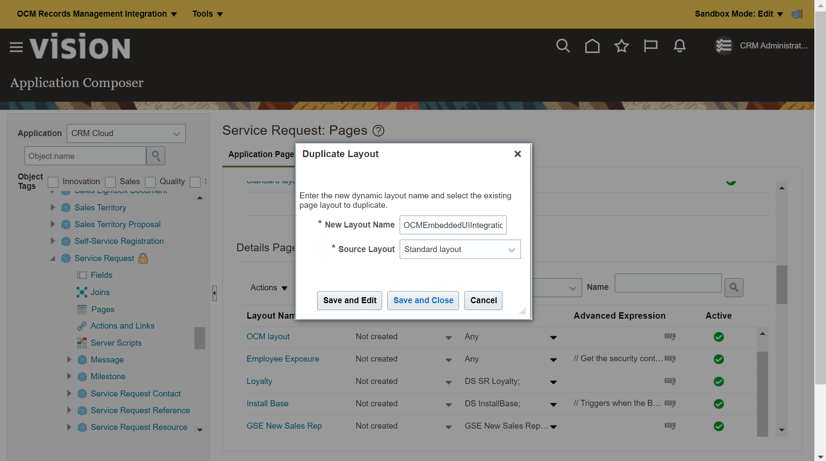Collapse the left navigation pane splitter
826x461 pixels.
pyautogui.click(x=214, y=293)
